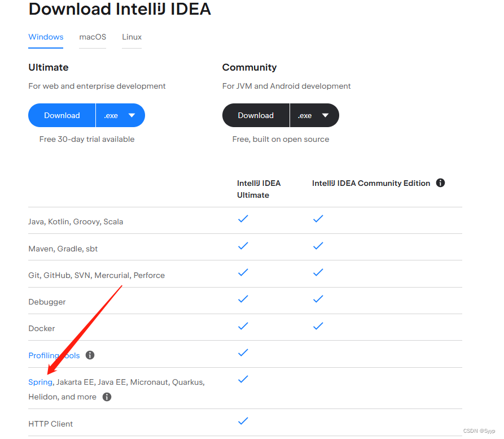Click the Docker row label
504x439 pixels.
coord(41,329)
